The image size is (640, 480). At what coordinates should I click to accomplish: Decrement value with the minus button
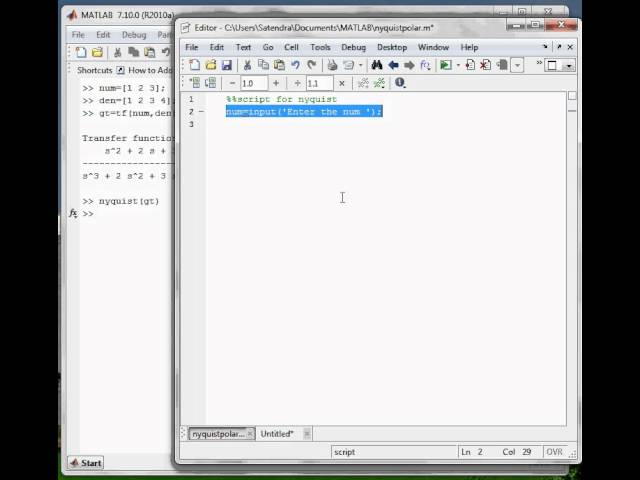(x=232, y=83)
